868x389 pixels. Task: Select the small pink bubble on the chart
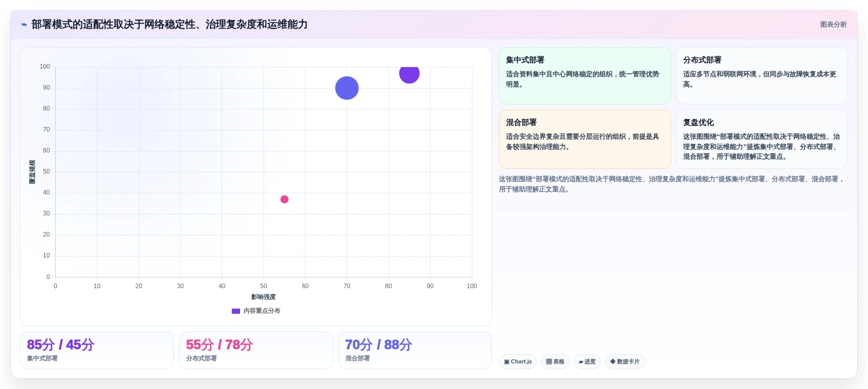pos(285,199)
